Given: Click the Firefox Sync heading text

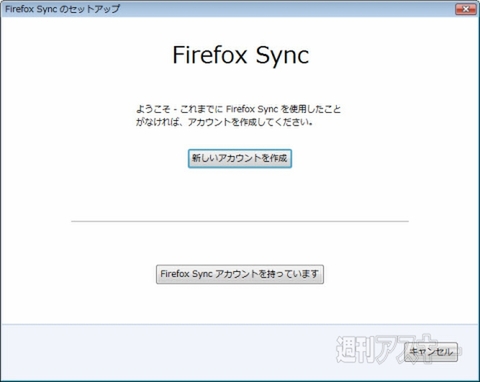Looking at the screenshot, I should click(241, 55).
